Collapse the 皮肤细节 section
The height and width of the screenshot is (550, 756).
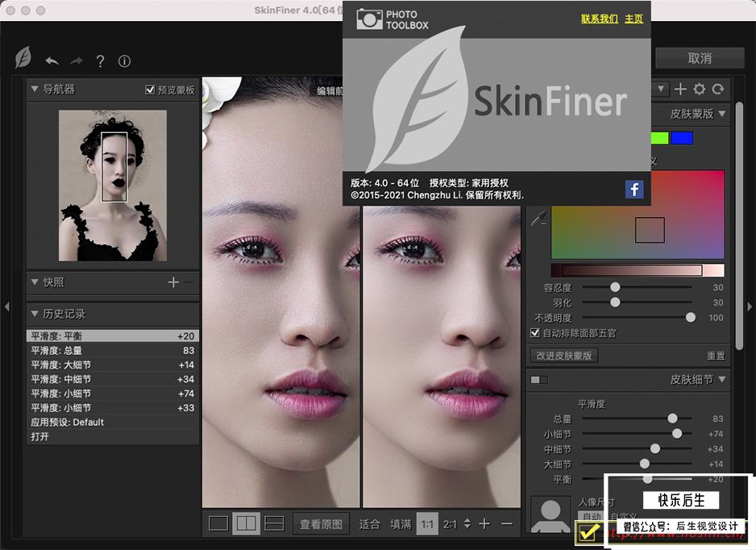click(x=722, y=379)
